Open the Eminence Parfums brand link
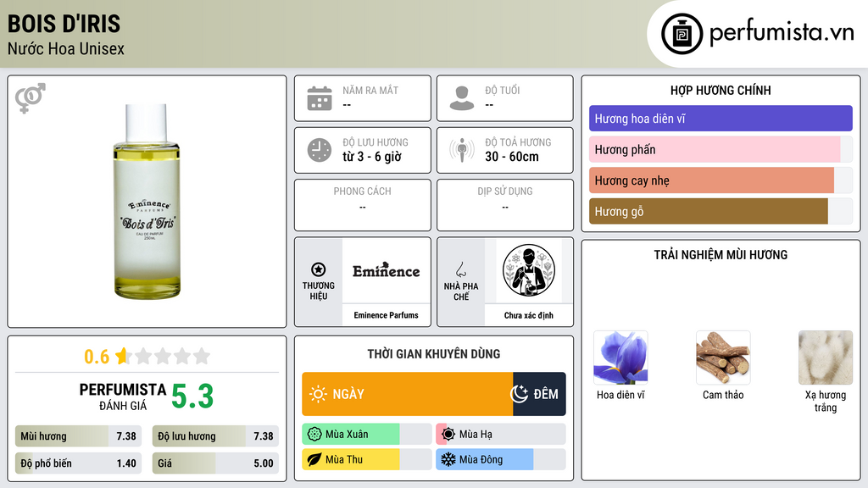 tap(386, 315)
